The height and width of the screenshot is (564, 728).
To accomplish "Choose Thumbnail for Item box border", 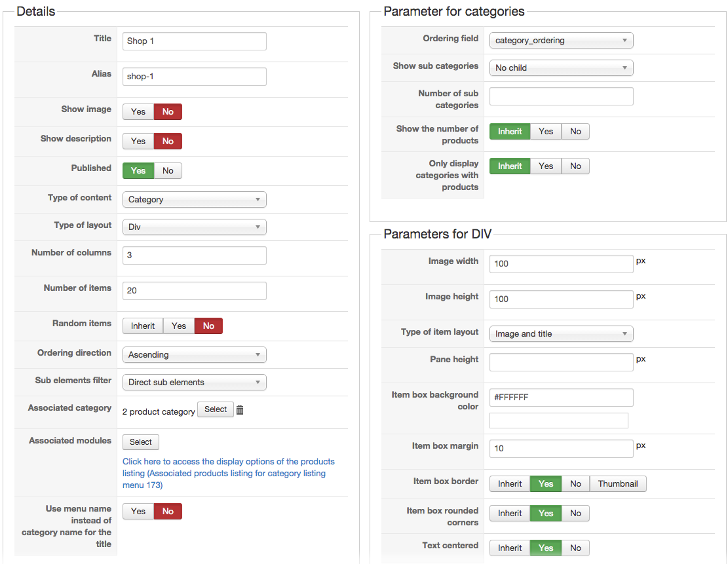I will tap(618, 484).
